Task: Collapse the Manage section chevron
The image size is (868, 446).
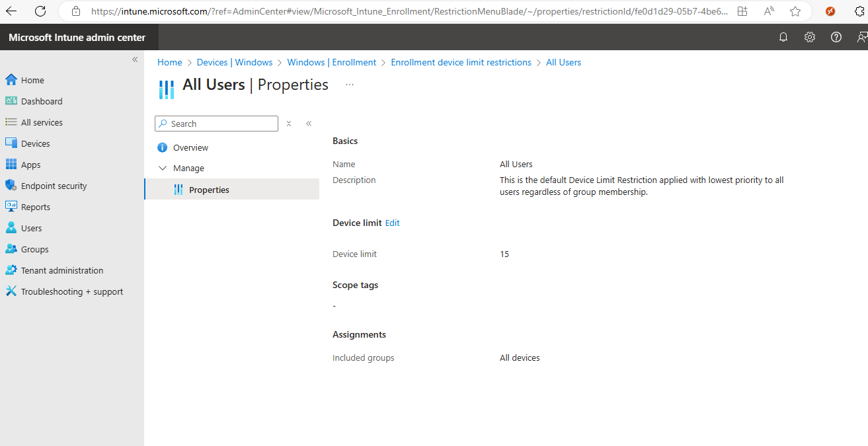Action: (163, 168)
